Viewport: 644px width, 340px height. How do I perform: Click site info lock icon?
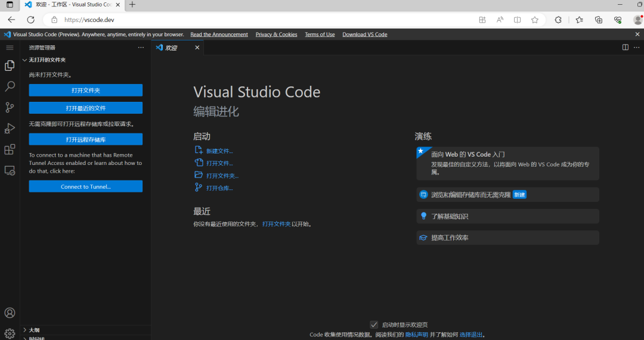[54, 20]
